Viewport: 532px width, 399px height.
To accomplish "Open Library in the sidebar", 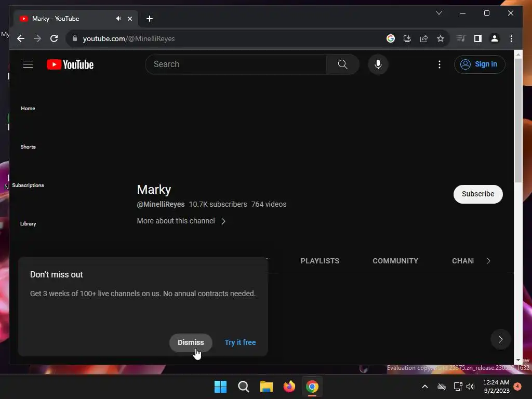I will [28, 223].
